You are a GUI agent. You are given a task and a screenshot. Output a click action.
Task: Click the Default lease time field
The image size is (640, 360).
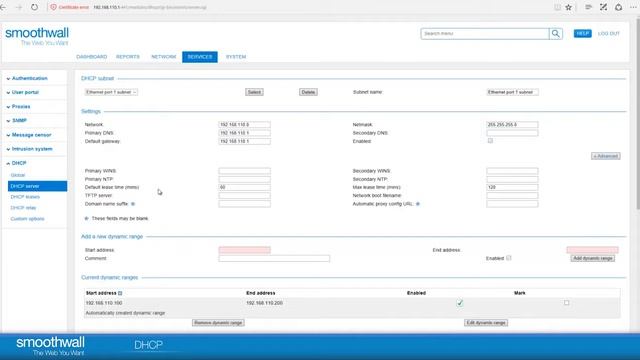click(244, 187)
